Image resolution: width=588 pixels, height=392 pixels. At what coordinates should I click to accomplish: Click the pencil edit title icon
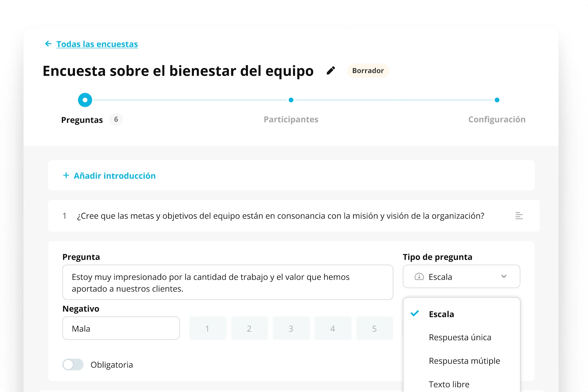[x=331, y=71]
